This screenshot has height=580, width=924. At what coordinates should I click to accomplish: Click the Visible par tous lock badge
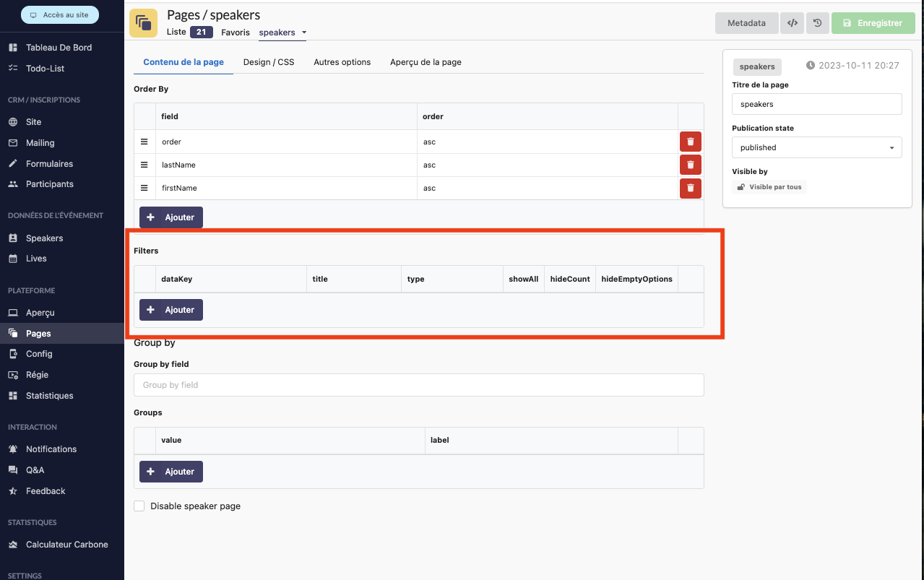click(x=769, y=187)
